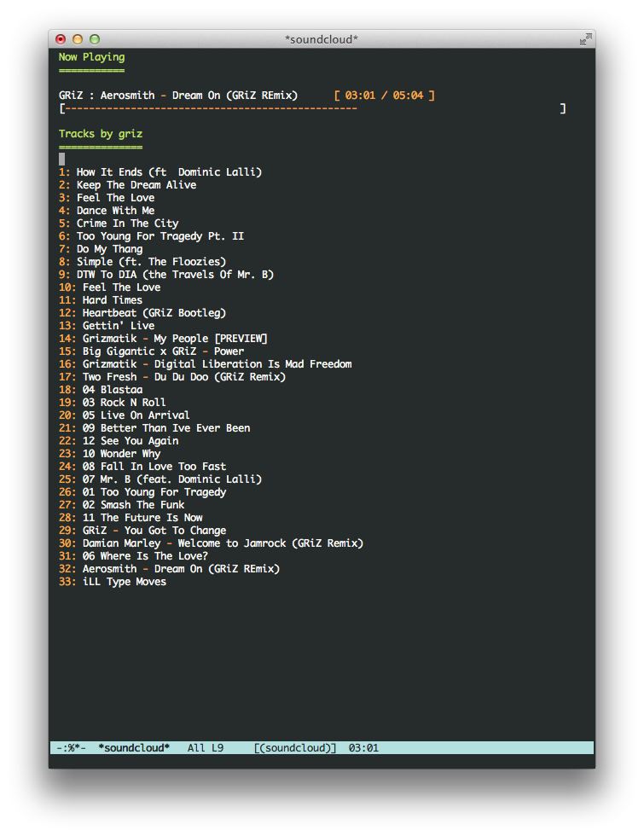Select track 27 02 Smash The Funk

(x=121, y=505)
